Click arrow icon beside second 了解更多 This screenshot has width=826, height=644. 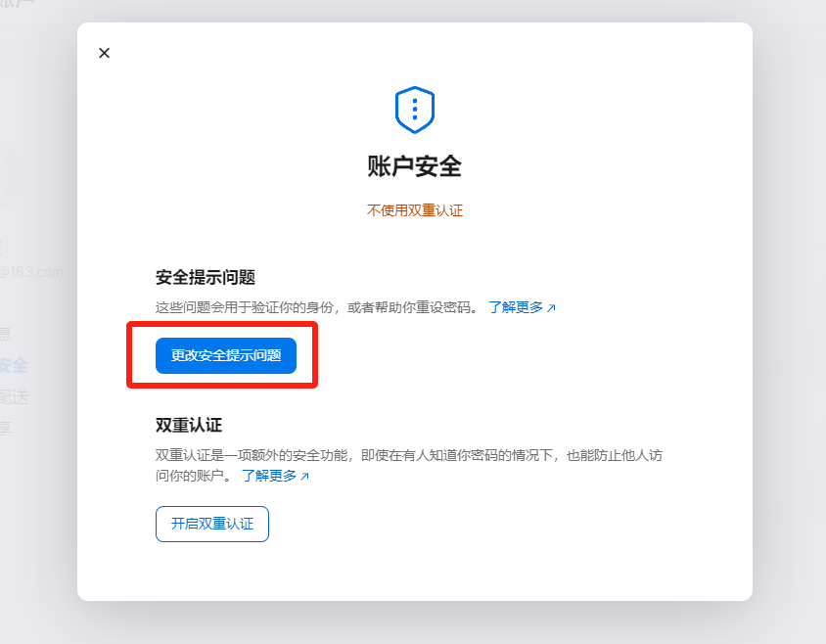(304, 477)
